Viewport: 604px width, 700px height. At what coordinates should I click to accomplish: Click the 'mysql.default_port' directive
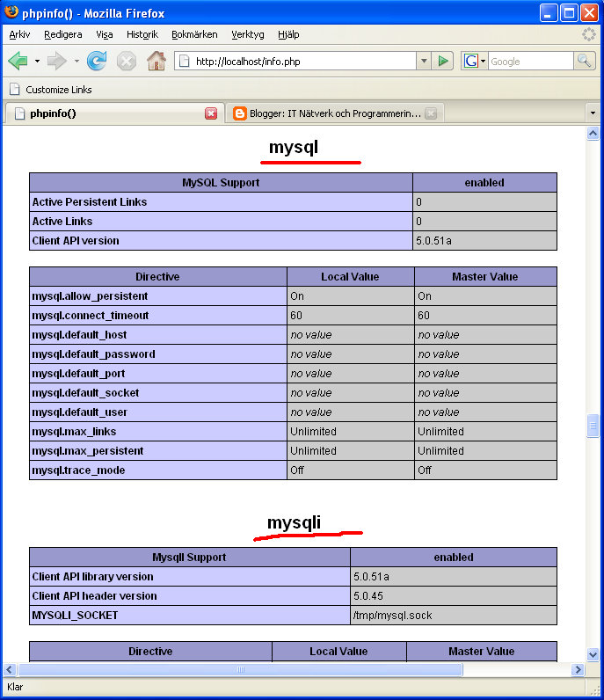click(158, 373)
